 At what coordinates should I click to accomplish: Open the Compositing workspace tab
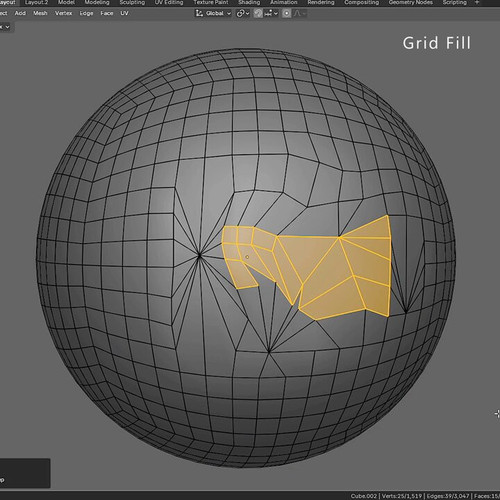point(362,2)
